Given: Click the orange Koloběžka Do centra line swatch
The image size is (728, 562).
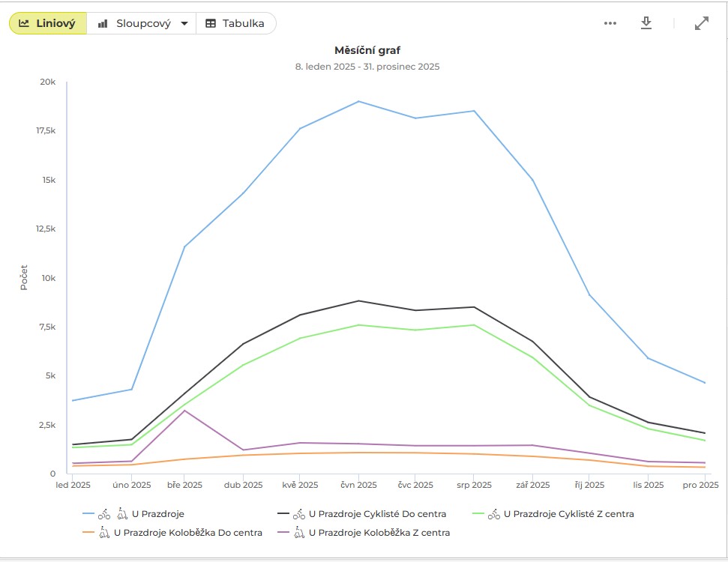Looking at the screenshot, I should click(x=88, y=533).
